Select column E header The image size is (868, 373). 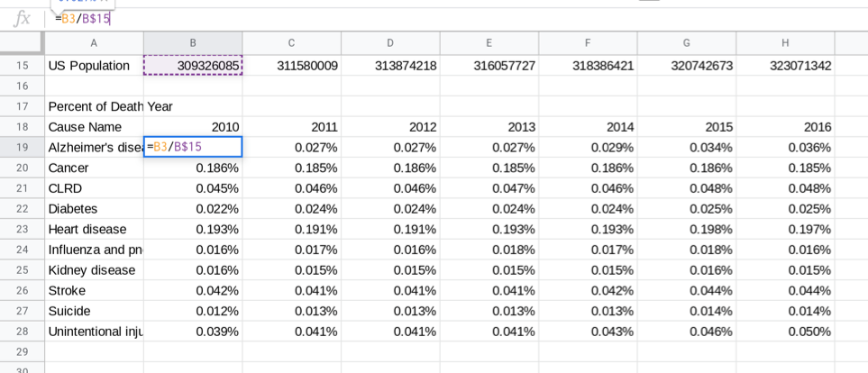[489, 42]
